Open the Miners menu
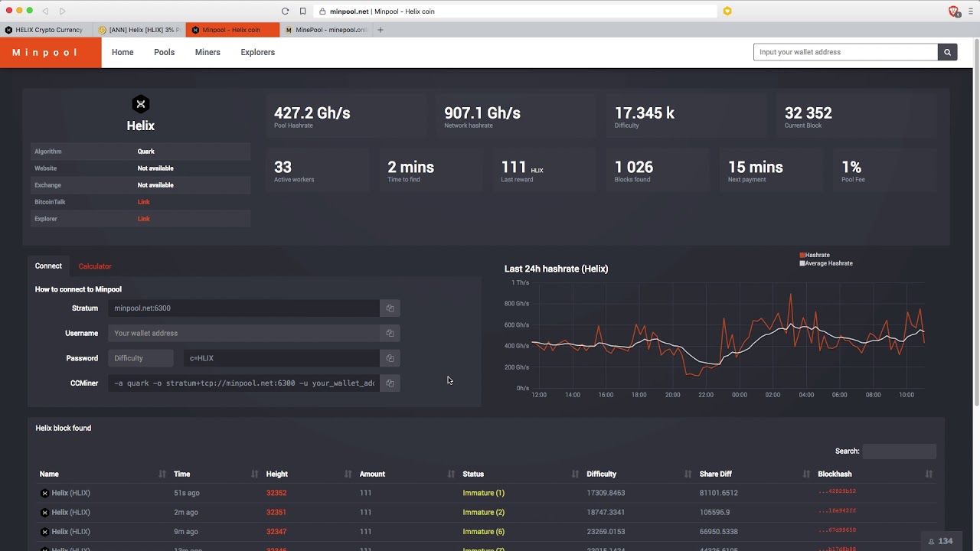This screenshot has height=551, width=980. click(x=207, y=52)
